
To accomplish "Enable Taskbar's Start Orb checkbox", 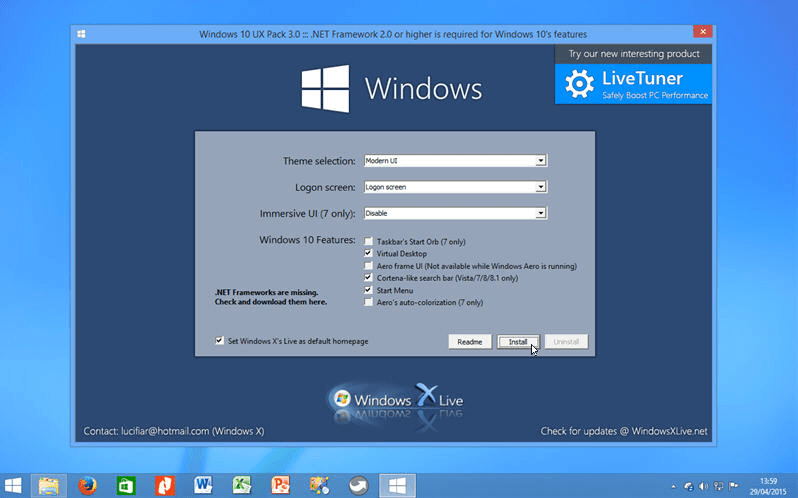I will coord(368,241).
